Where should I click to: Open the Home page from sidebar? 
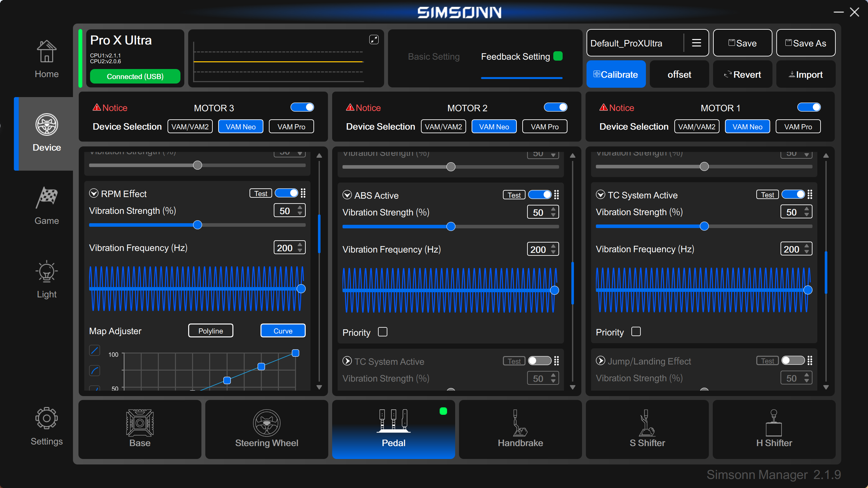pos(46,59)
